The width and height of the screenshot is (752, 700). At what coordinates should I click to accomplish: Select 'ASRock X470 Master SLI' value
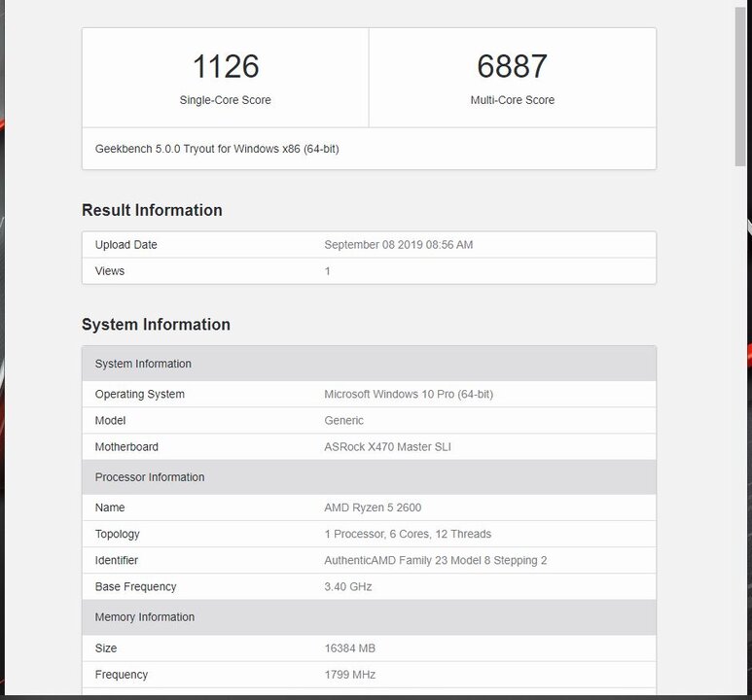[387, 447]
